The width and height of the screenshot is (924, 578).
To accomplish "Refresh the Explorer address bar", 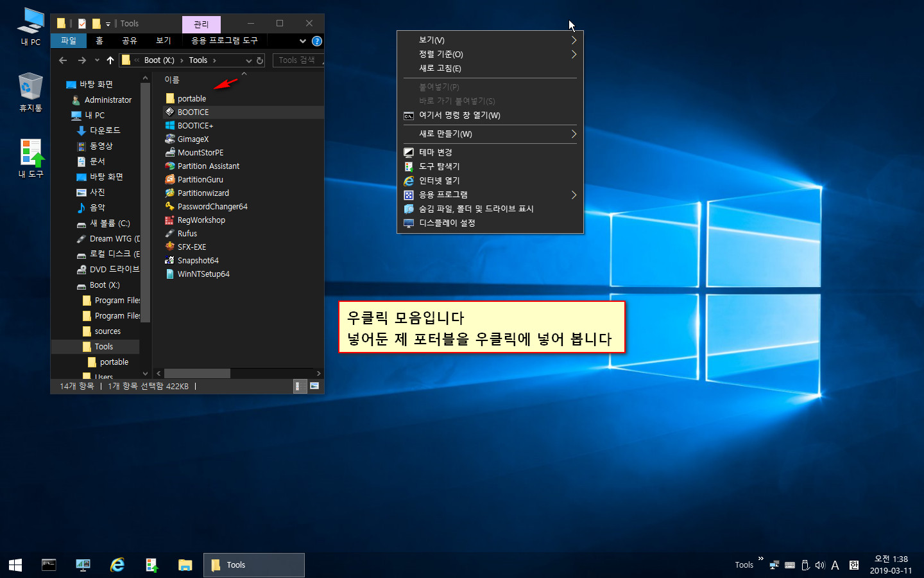I will 260,60.
